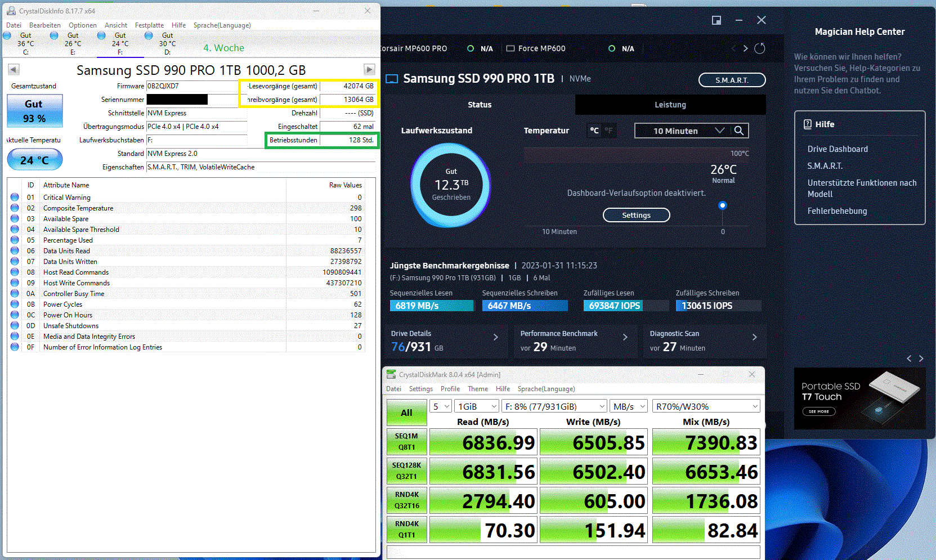Click the CrystalDiskMark title bar app icon
This screenshot has width=936, height=560.
click(391, 374)
